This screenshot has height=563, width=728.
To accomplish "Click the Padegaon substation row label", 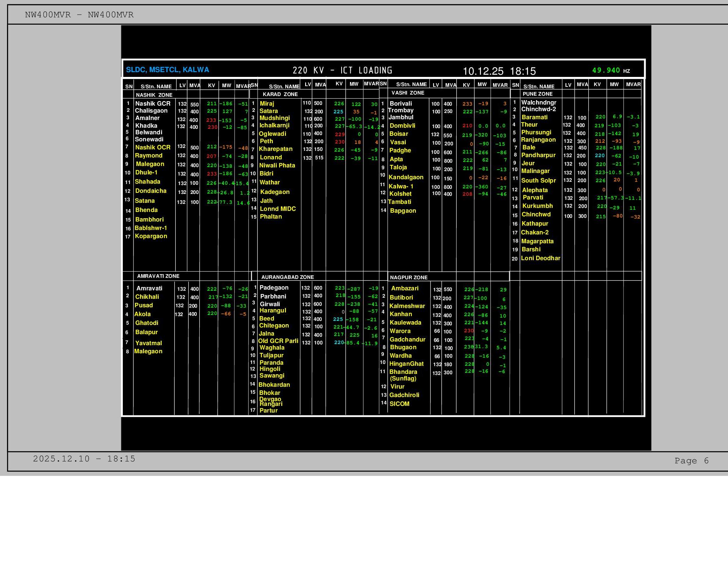I will point(274,288).
